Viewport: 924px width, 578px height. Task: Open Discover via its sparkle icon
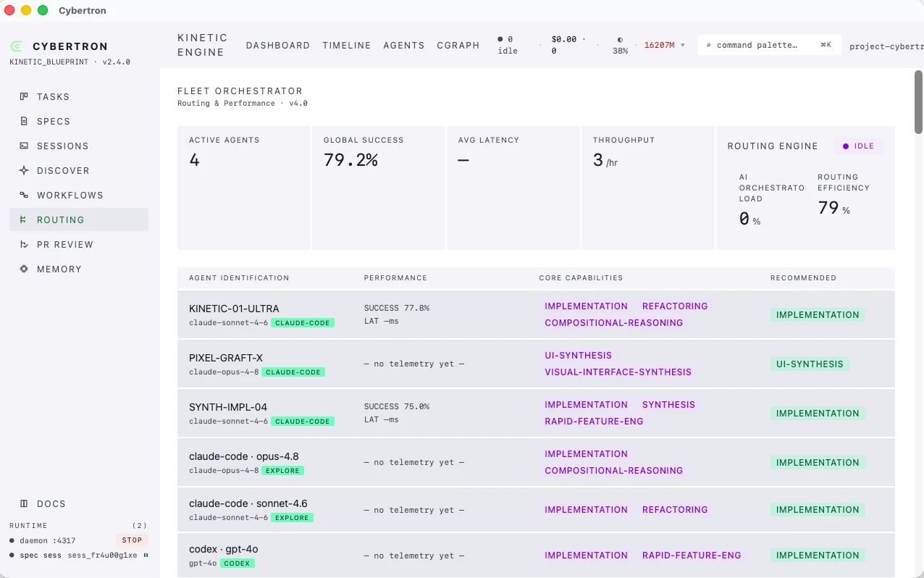tap(24, 170)
